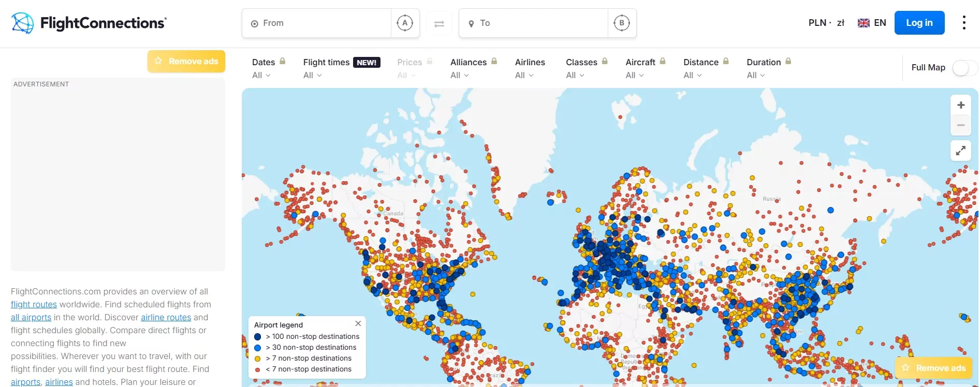Click the lock icon next to Distance
The height and width of the screenshot is (387, 980).
tap(726, 61)
